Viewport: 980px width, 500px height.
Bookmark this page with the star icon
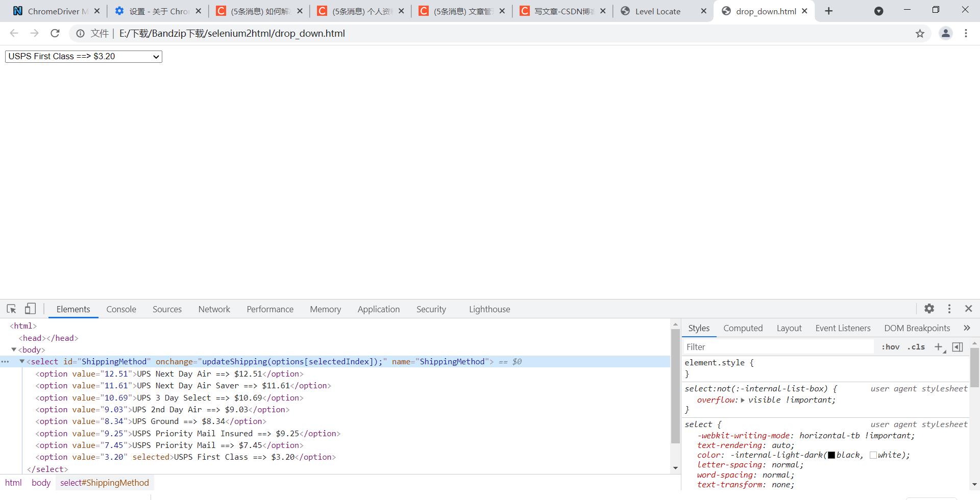(920, 34)
